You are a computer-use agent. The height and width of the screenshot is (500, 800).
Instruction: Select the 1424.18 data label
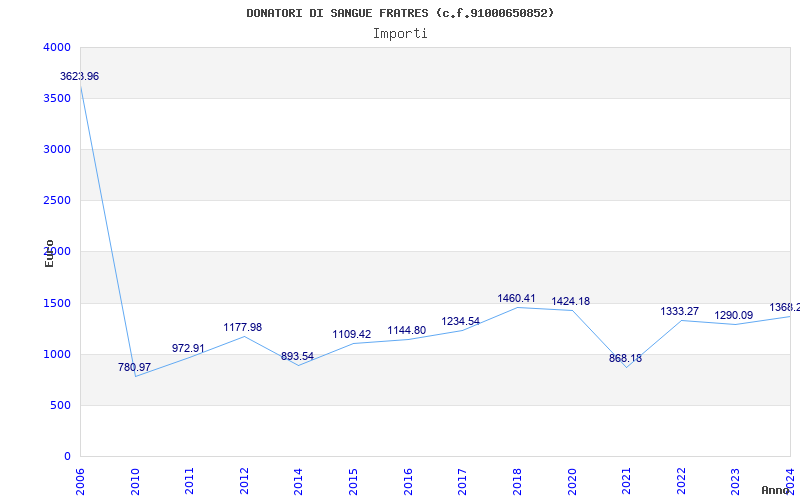pyautogui.click(x=570, y=302)
